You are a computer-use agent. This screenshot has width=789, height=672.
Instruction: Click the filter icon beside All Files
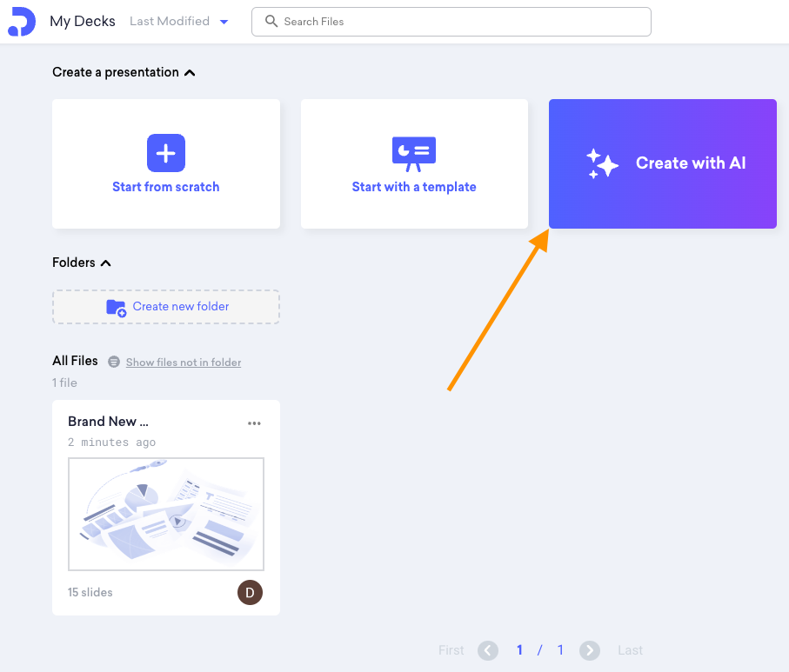pyautogui.click(x=114, y=362)
